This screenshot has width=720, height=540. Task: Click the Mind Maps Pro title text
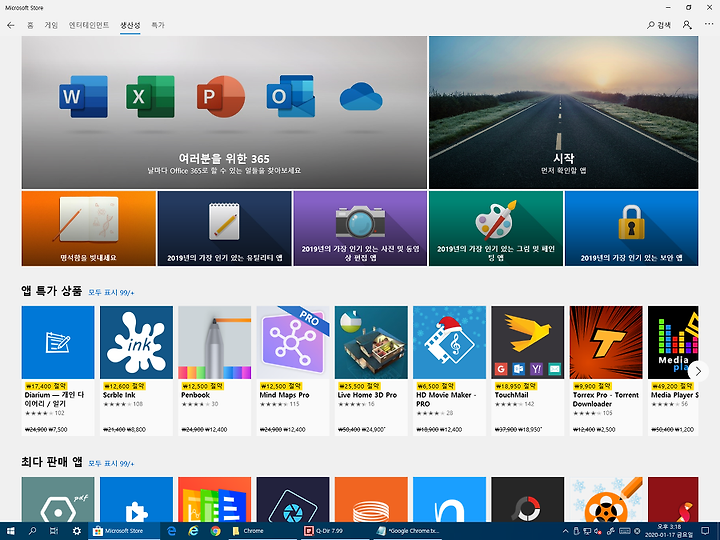click(x=284, y=395)
